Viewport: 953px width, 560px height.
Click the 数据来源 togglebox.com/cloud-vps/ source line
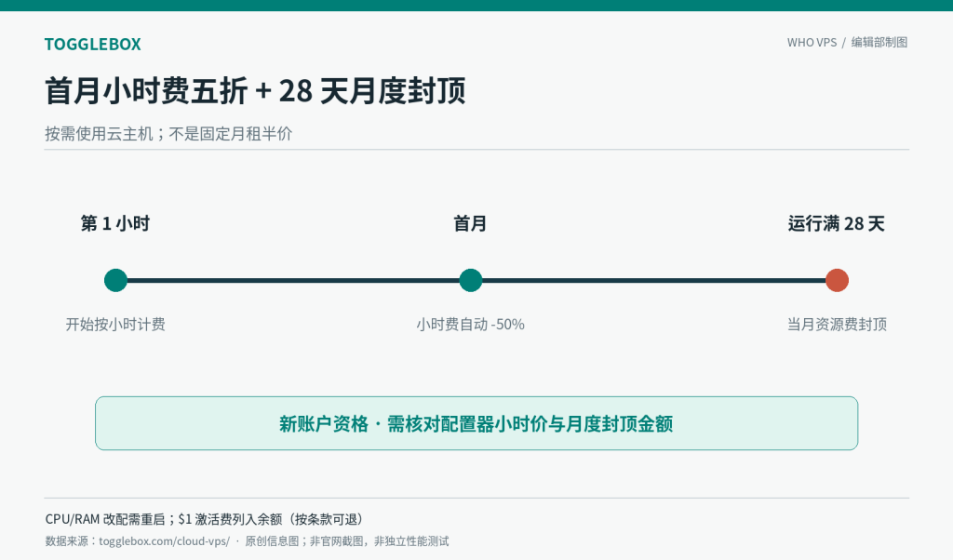coord(247,541)
